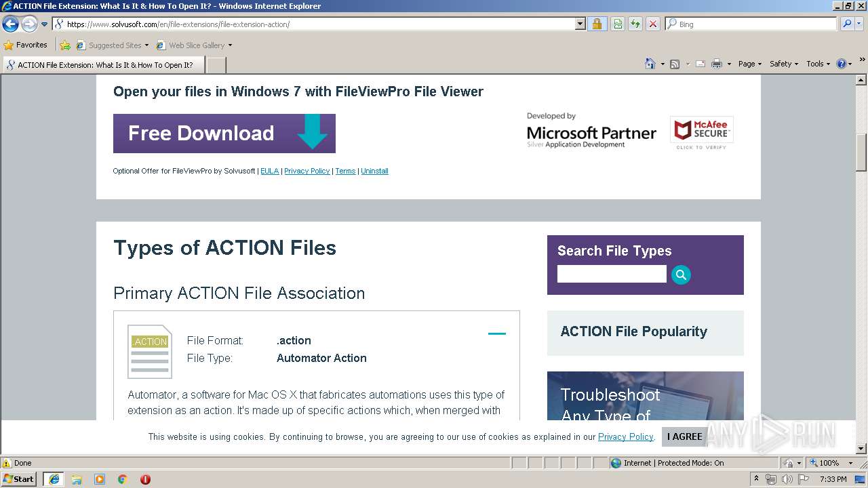Image resolution: width=868 pixels, height=488 pixels.
Task: Open the Page menu
Action: pyautogui.click(x=749, y=64)
